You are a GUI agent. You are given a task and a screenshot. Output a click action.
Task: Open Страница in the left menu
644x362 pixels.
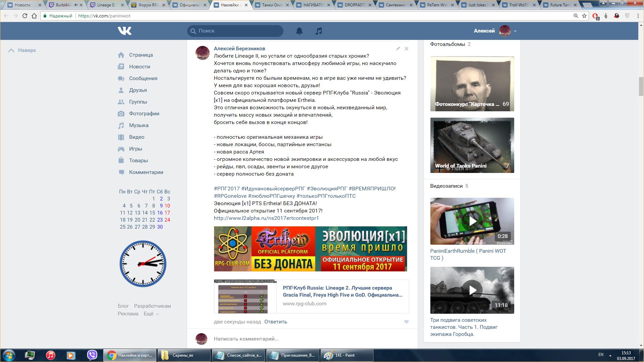141,55
